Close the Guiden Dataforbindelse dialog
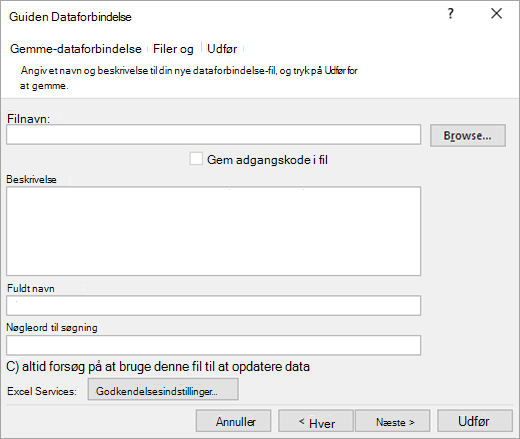 496,14
